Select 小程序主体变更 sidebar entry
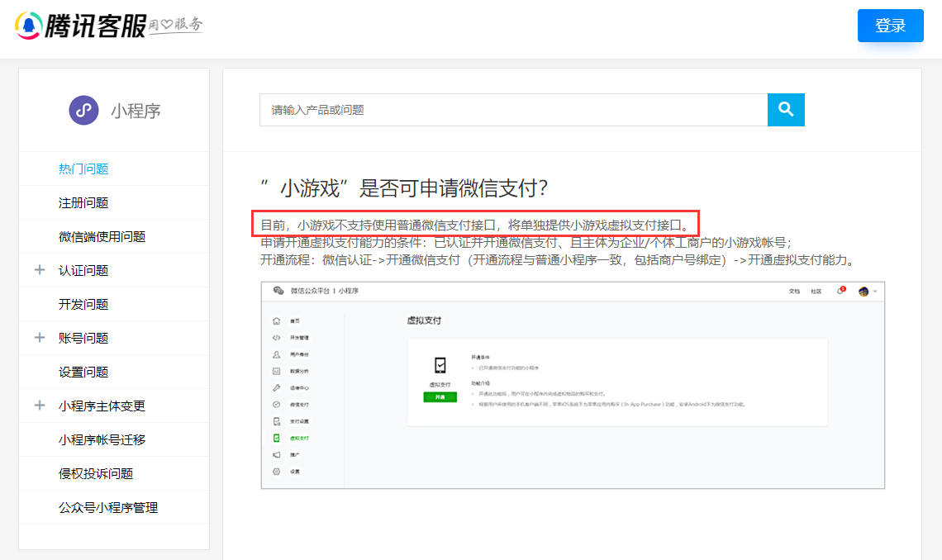 pos(102,406)
